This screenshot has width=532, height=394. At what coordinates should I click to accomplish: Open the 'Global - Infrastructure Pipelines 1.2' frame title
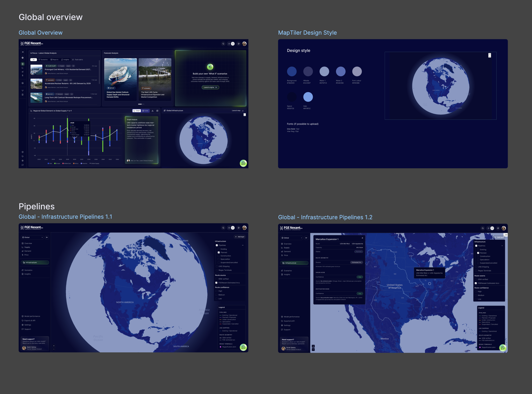click(325, 217)
